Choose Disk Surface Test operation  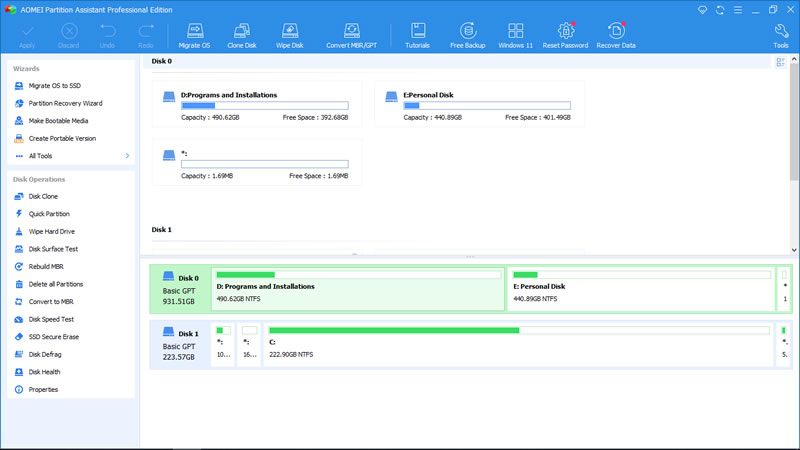point(53,249)
